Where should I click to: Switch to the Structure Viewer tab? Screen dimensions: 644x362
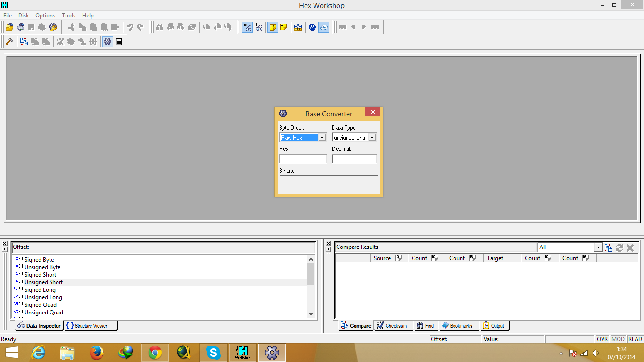coord(91,326)
